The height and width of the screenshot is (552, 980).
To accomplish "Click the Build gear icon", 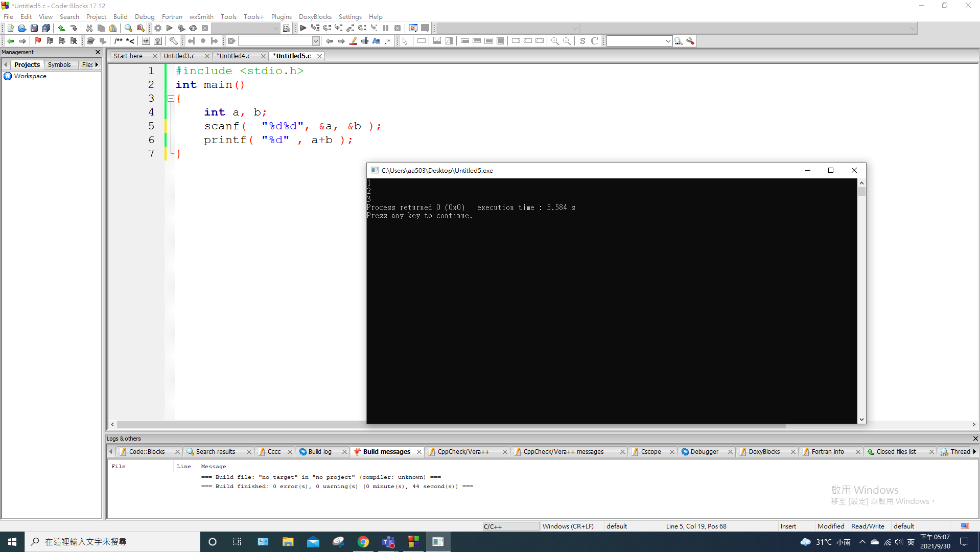I will pyautogui.click(x=158, y=28).
